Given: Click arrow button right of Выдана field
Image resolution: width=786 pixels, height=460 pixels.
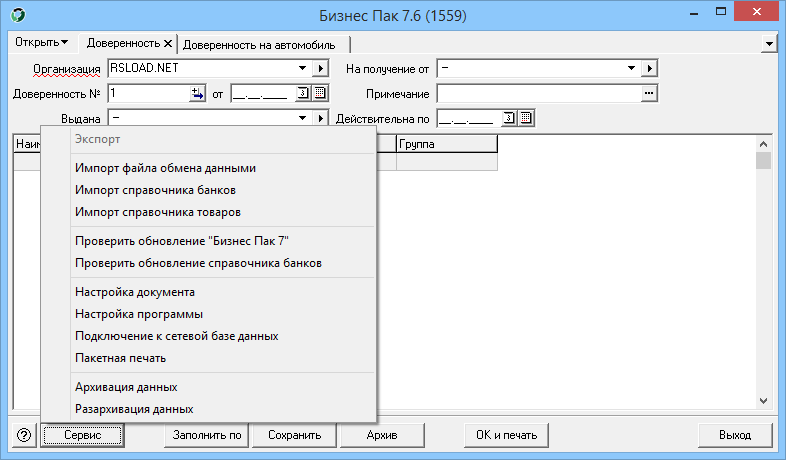Looking at the screenshot, I should [x=321, y=118].
